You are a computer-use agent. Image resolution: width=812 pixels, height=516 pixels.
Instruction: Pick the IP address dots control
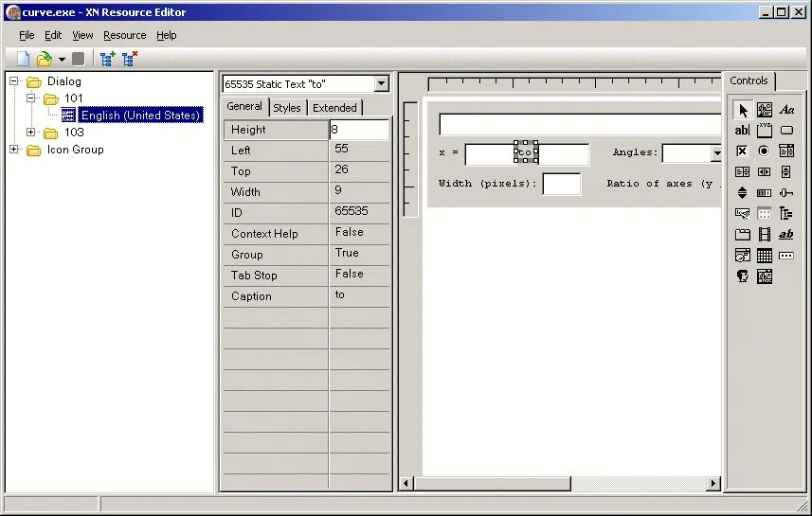pyautogui.click(x=786, y=255)
